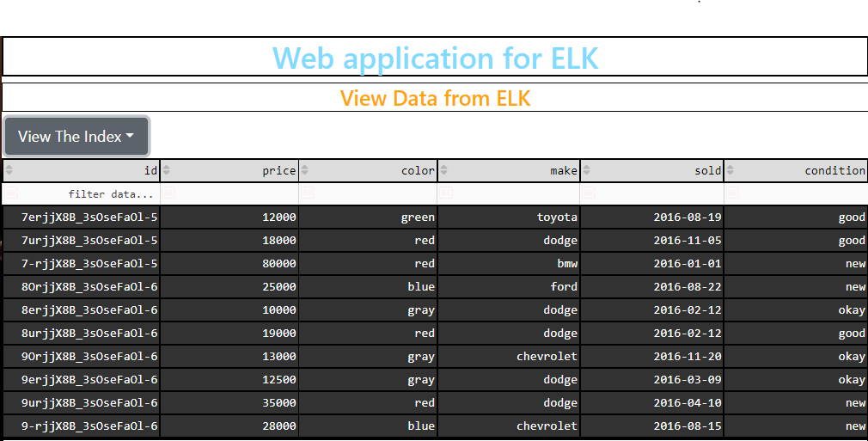Click the price cell 19000
Screen dimensions: 868x441
[229, 334]
